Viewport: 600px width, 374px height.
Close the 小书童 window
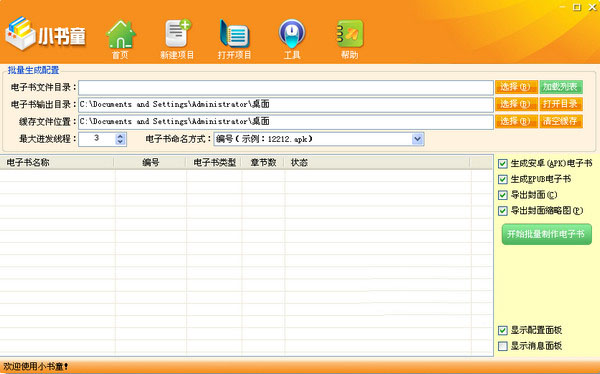(x=592, y=7)
